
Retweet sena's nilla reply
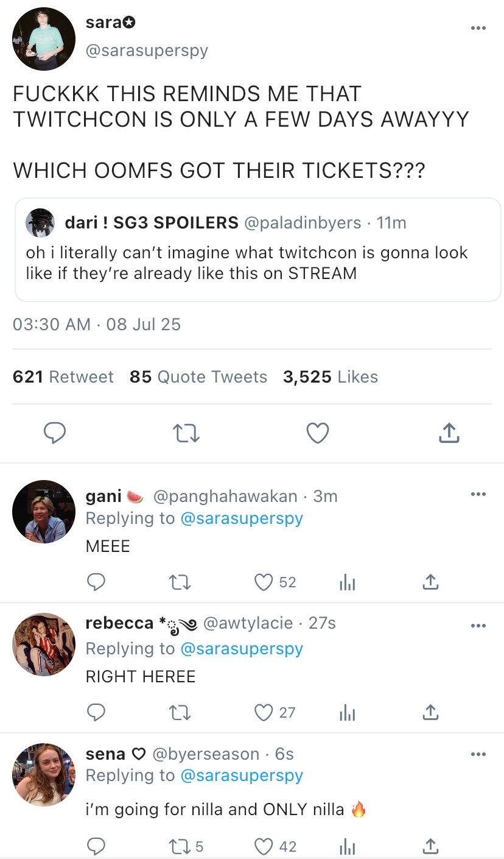pyautogui.click(x=180, y=846)
